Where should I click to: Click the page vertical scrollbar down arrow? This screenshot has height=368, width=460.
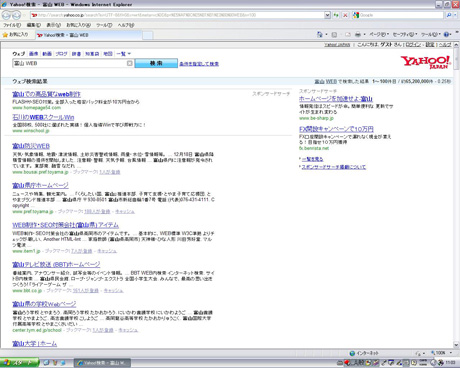tap(456, 345)
